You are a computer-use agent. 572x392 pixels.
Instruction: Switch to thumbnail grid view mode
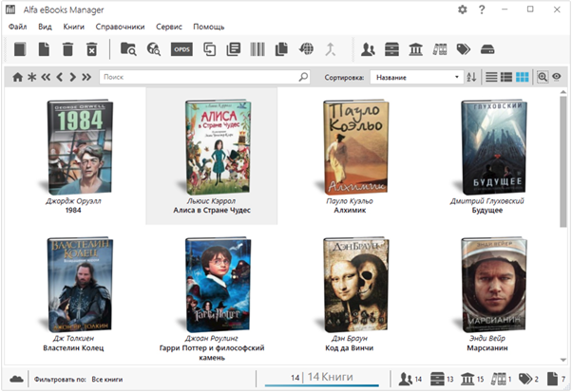click(523, 76)
